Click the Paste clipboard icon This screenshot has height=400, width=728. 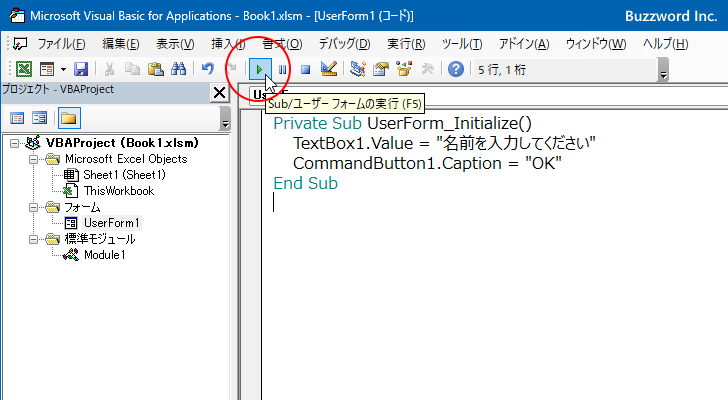click(x=156, y=69)
